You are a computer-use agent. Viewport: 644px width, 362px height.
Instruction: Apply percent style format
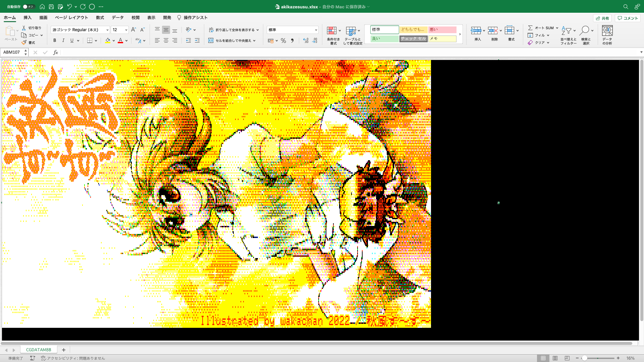[283, 41]
